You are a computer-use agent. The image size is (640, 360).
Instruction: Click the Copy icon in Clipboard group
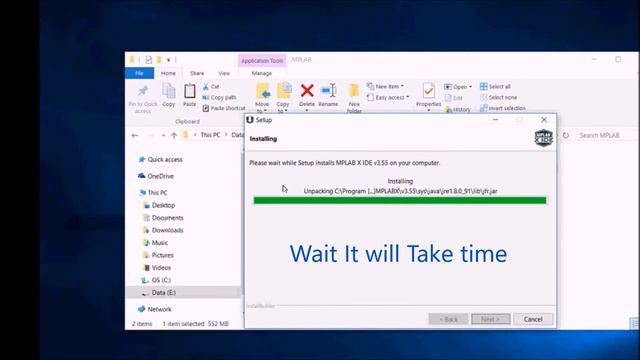click(x=169, y=91)
